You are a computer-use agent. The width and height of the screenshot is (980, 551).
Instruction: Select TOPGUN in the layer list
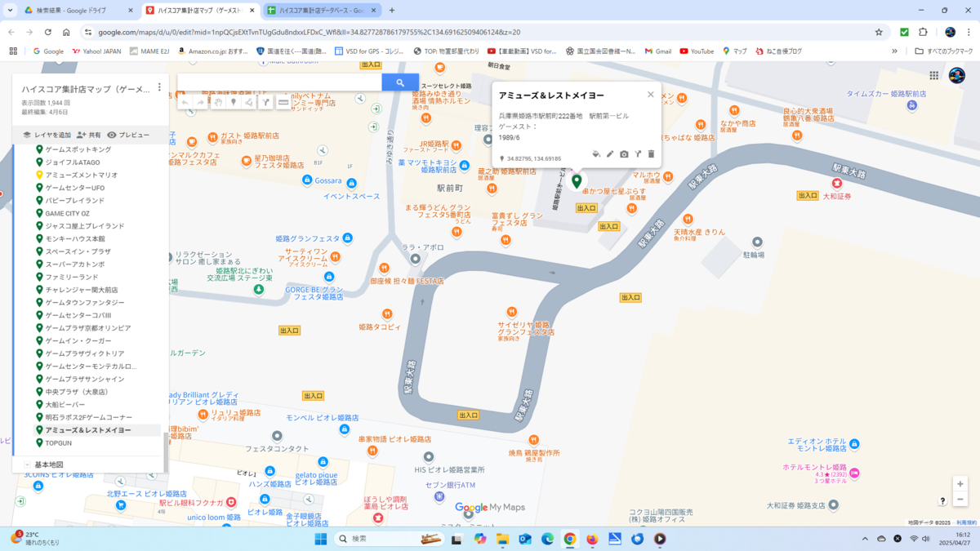pyautogui.click(x=59, y=442)
